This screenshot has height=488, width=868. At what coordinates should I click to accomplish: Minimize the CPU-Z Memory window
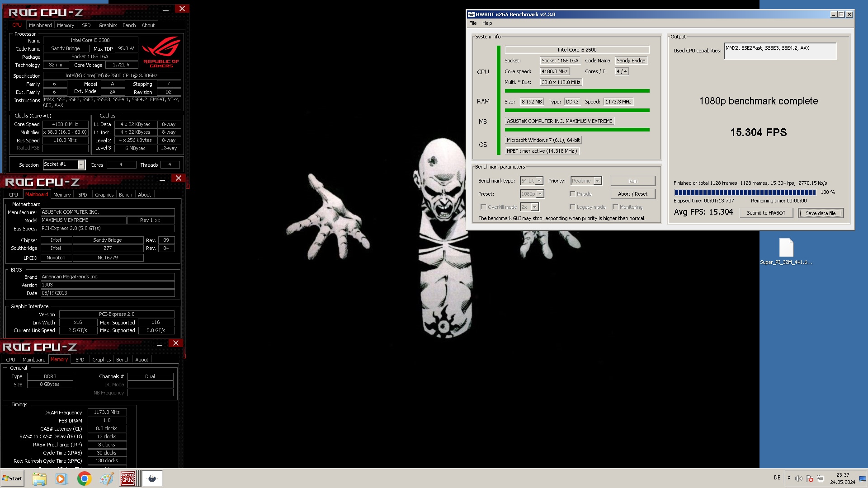point(160,344)
